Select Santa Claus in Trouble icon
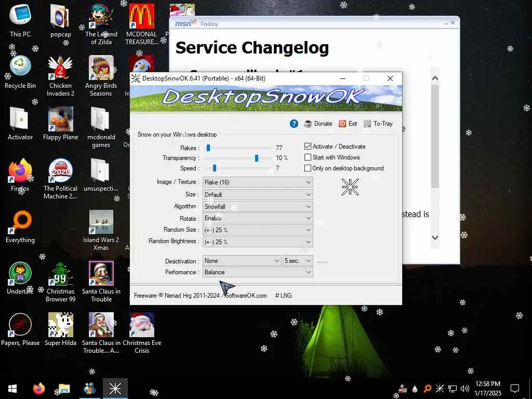 click(x=101, y=282)
